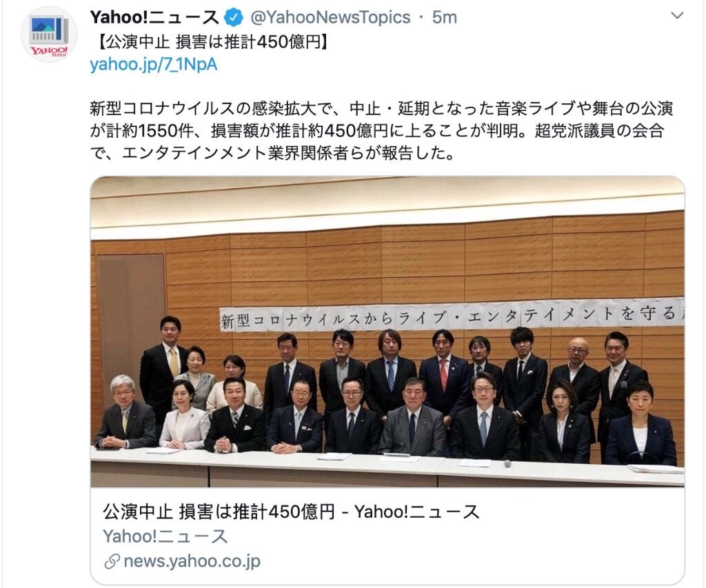Click the link chain icon beside news.yahoo.co.jp
706x588 pixels.
pyautogui.click(x=112, y=561)
